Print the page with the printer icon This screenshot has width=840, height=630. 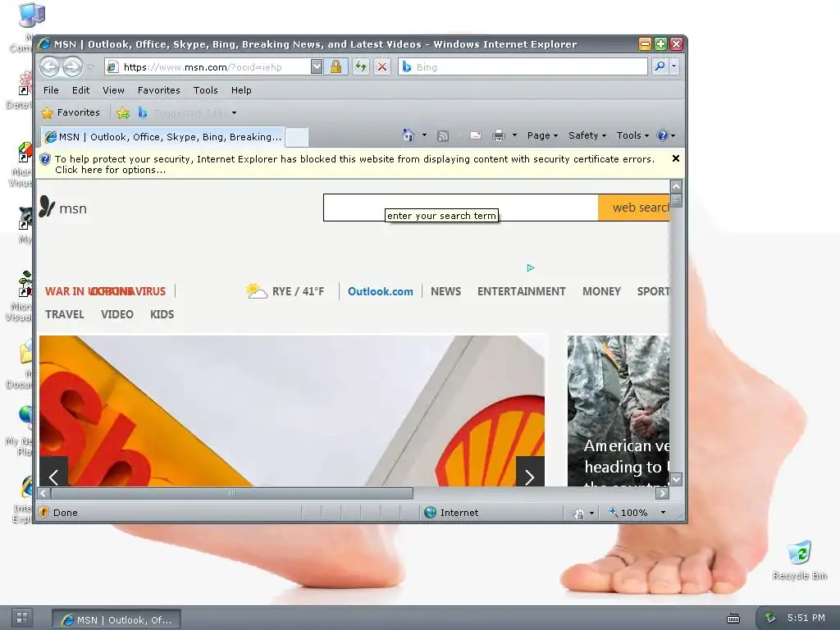tap(498, 135)
